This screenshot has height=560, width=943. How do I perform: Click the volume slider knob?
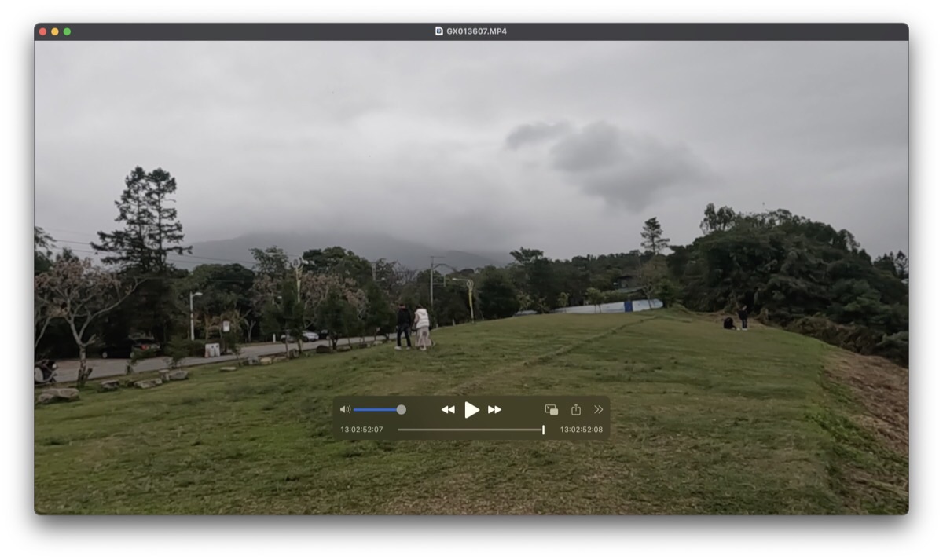(402, 409)
